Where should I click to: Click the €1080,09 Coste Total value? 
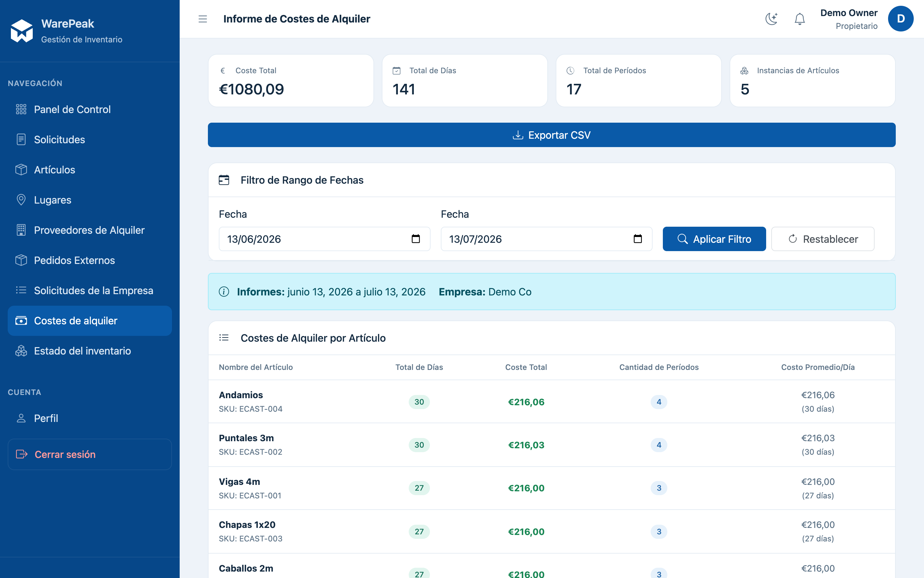click(x=251, y=90)
